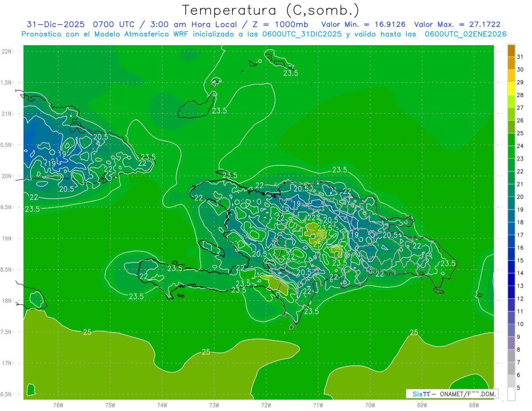
Task: Select the date text "31-Dic-2025"
Action: [x=55, y=24]
